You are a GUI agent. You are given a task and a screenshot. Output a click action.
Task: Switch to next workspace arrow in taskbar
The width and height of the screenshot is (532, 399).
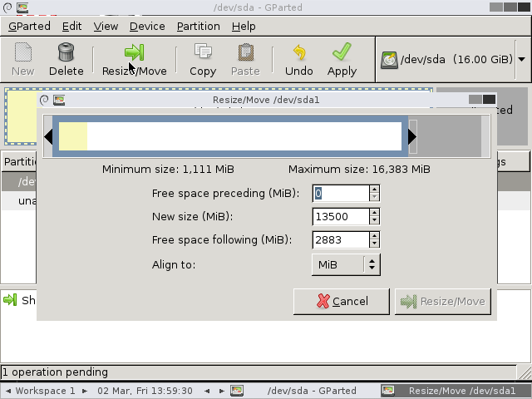click(85, 391)
